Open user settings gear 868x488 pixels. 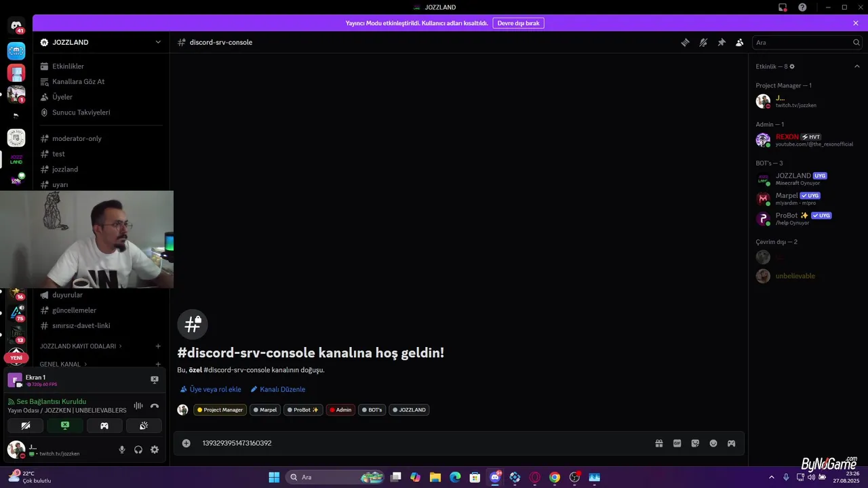tap(155, 449)
